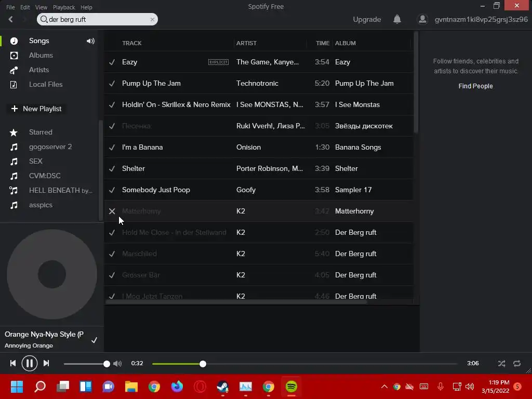532x399 pixels.
Task: Click the album art disc placeholder
Action: pos(52,274)
